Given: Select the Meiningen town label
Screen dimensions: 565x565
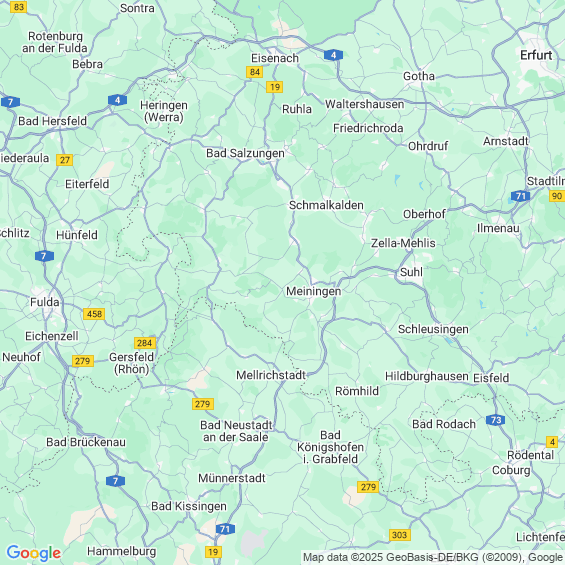Looking at the screenshot, I should point(313,291).
